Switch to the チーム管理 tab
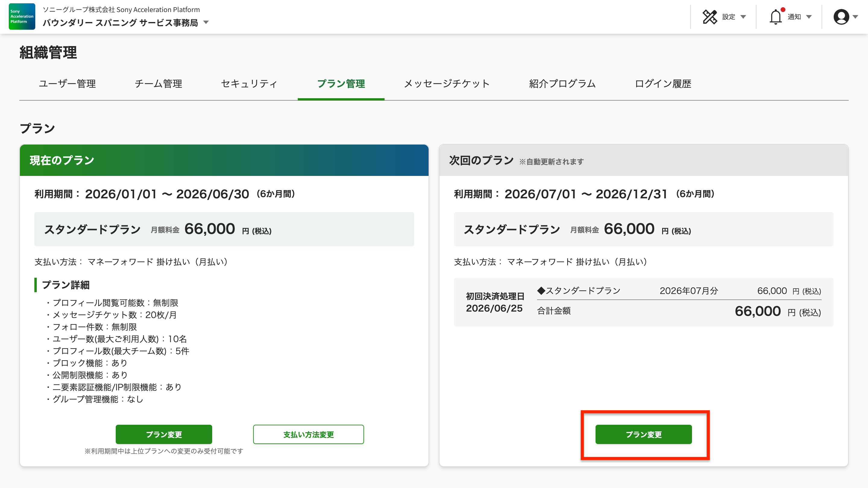The width and height of the screenshot is (868, 488). [158, 83]
